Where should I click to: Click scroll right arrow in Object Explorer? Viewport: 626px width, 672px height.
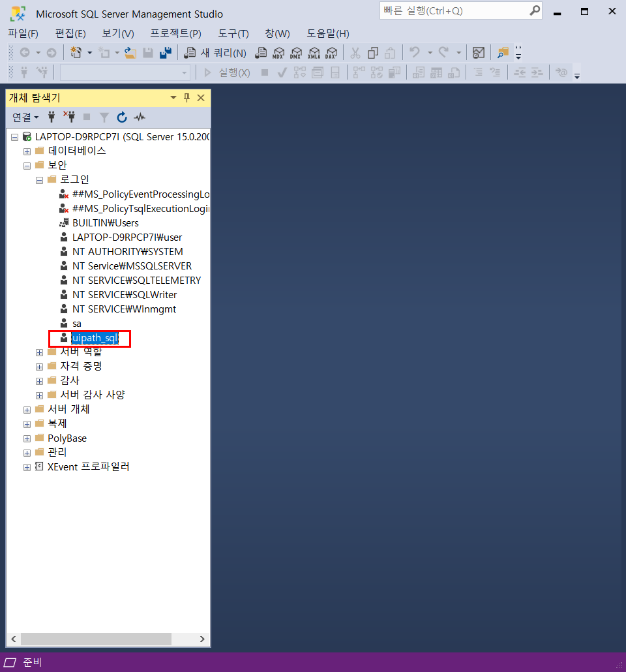click(202, 639)
